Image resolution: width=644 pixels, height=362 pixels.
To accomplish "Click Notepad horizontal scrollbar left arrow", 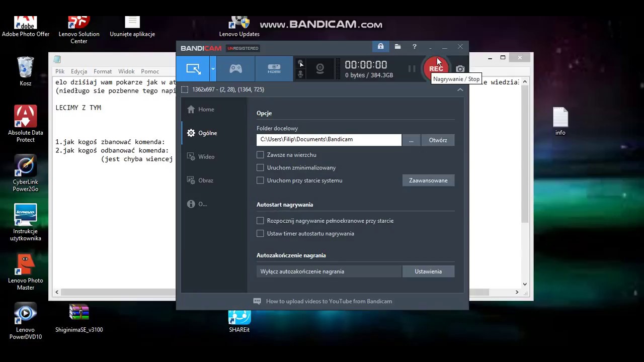I will point(57,292).
